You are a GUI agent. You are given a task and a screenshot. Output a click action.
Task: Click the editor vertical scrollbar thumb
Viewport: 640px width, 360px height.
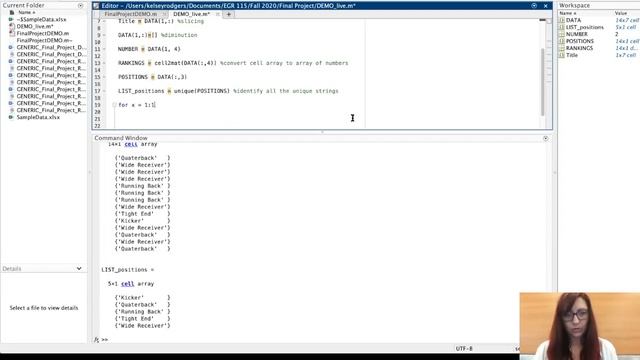tap(542, 82)
